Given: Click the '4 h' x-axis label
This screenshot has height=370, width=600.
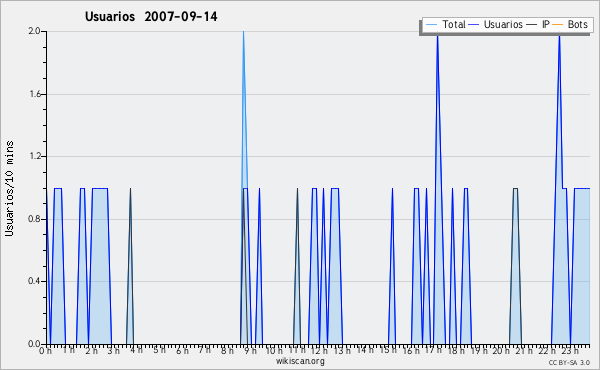Looking at the screenshot, I should [x=136, y=350].
